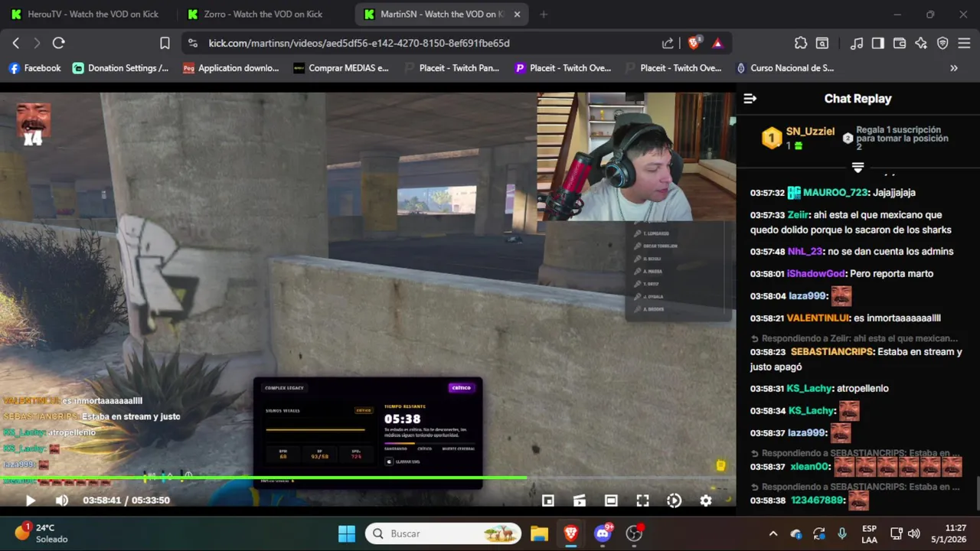Open Windows Start menu

pos(347,533)
